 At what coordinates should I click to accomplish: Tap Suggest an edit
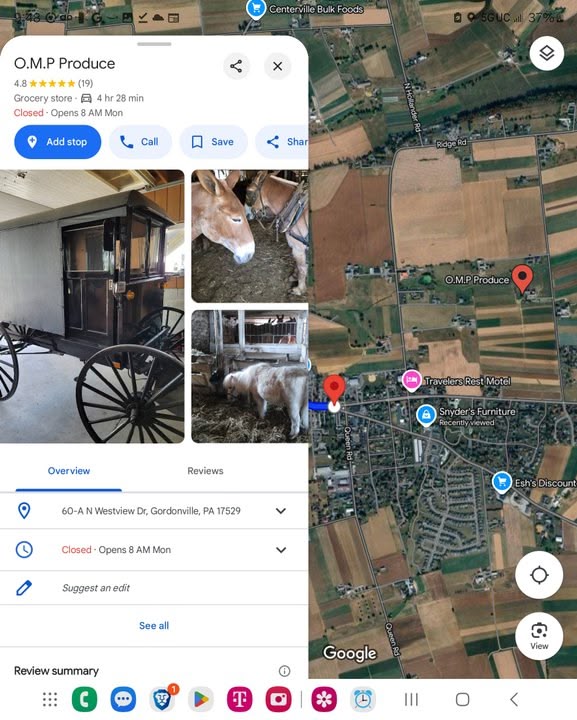click(x=95, y=588)
